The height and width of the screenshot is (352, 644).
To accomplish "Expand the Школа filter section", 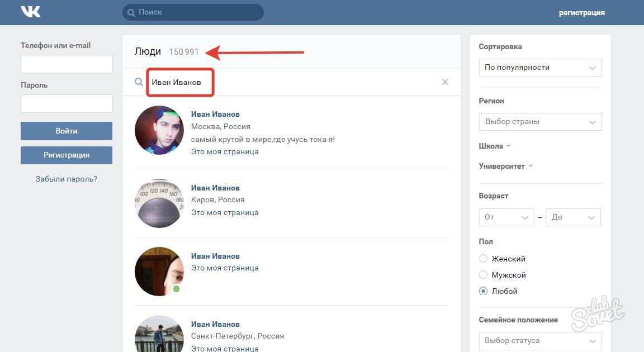I will [x=494, y=146].
